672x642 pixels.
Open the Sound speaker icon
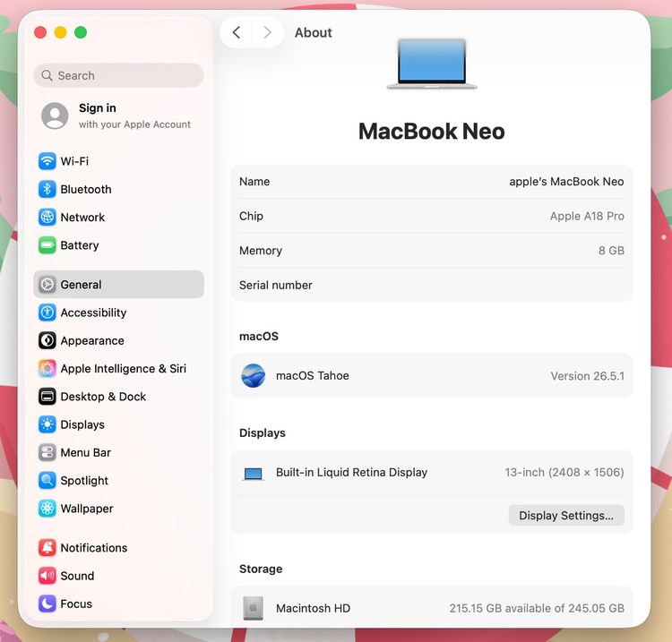47,576
